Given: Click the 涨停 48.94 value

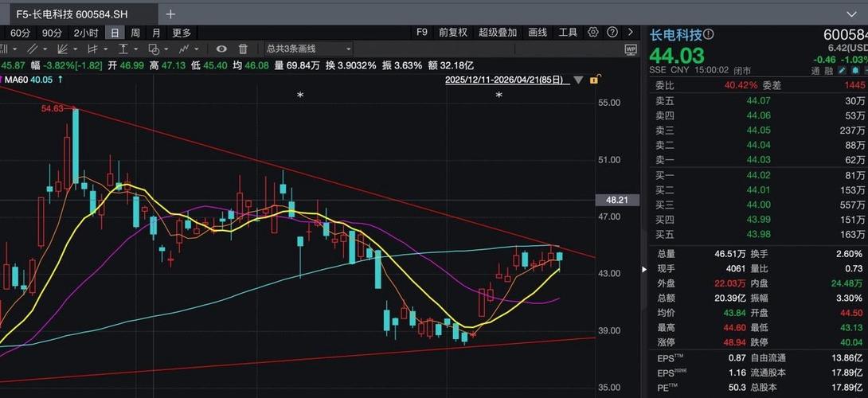Looking at the screenshot, I should pyautogui.click(x=734, y=342).
